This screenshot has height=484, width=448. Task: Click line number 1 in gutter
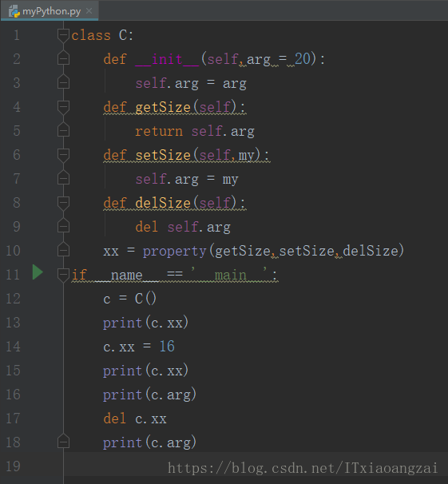[x=17, y=35]
